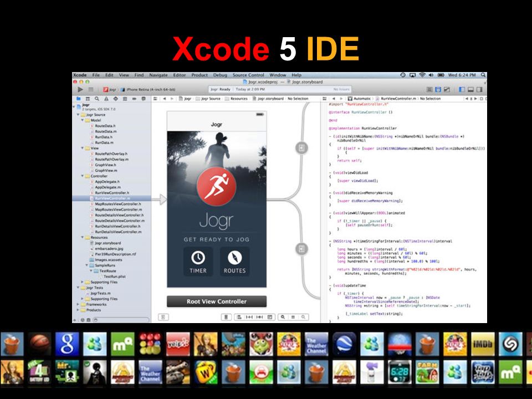The width and height of the screenshot is (532, 399).
Task: Switch to the Assistant editor icon
Action: coord(438,90)
